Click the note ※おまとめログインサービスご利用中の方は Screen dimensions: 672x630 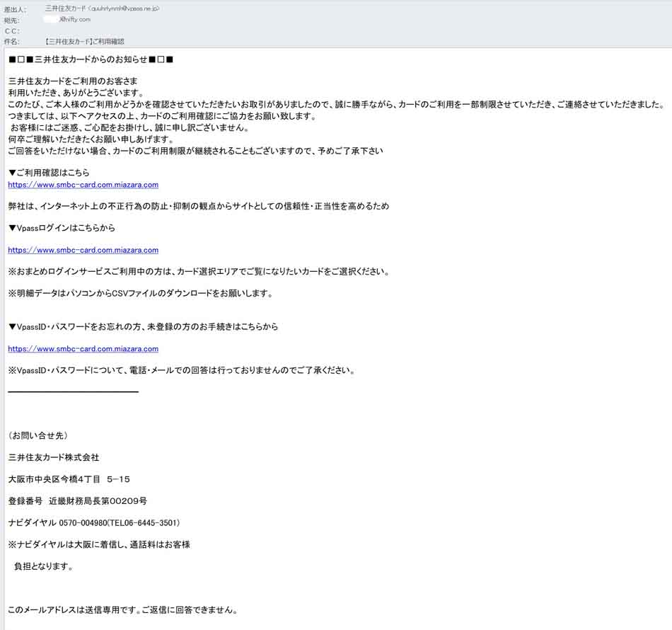199,272
